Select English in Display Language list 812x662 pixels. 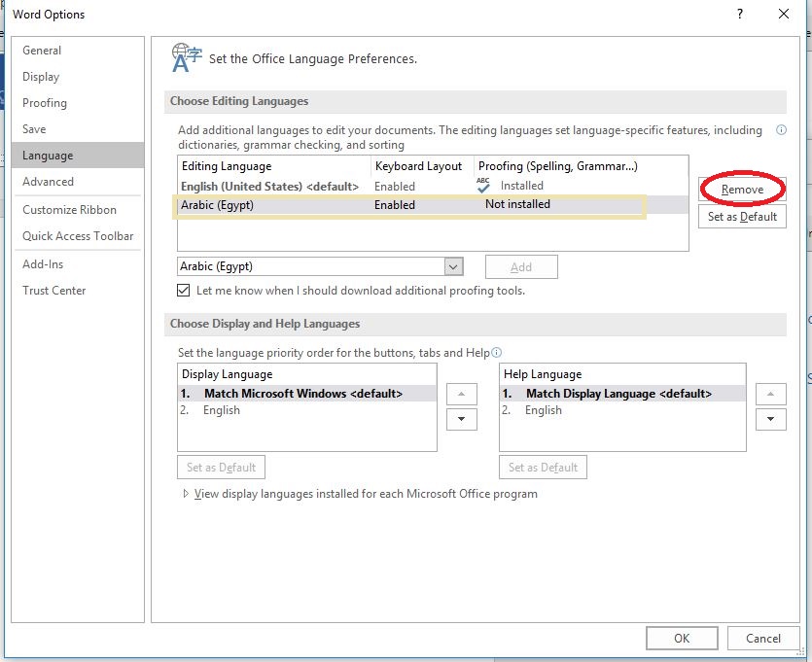coord(307,410)
